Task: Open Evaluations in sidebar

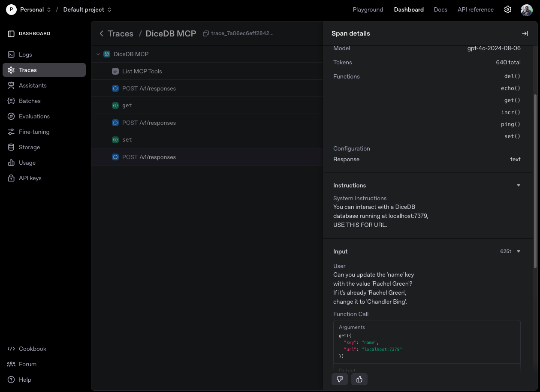Action: point(44,116)
